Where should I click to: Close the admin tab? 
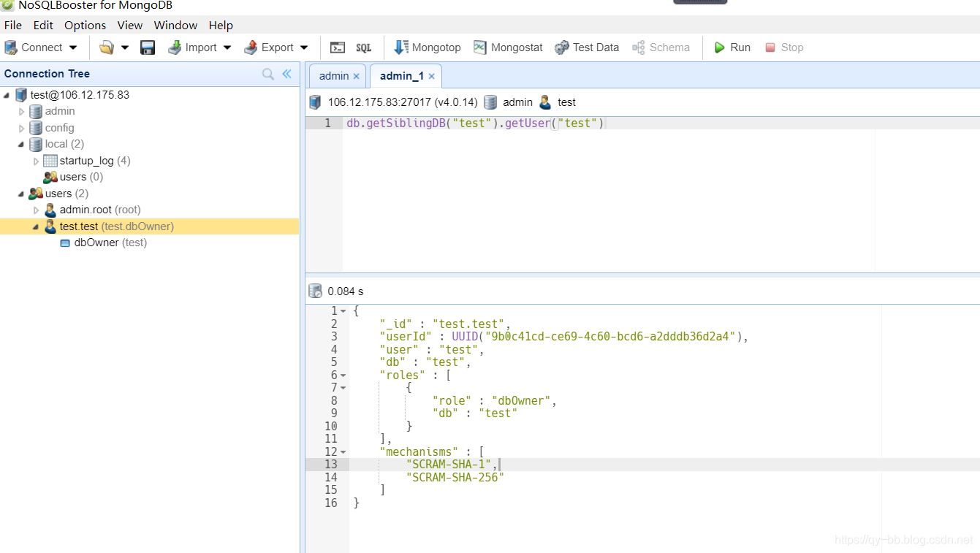(357, 76)
